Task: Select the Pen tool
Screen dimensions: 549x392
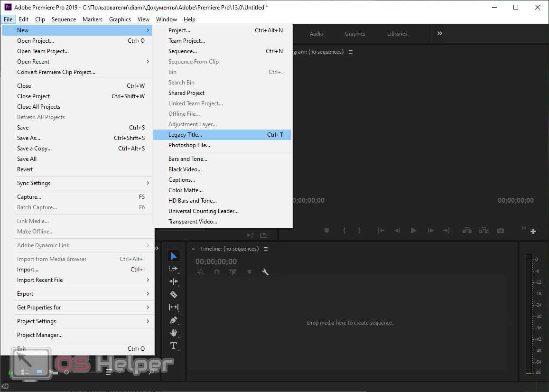Action: pos(174,320)
